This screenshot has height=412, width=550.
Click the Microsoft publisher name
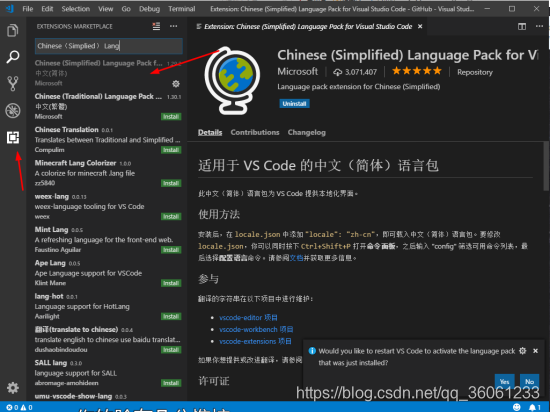297,72
